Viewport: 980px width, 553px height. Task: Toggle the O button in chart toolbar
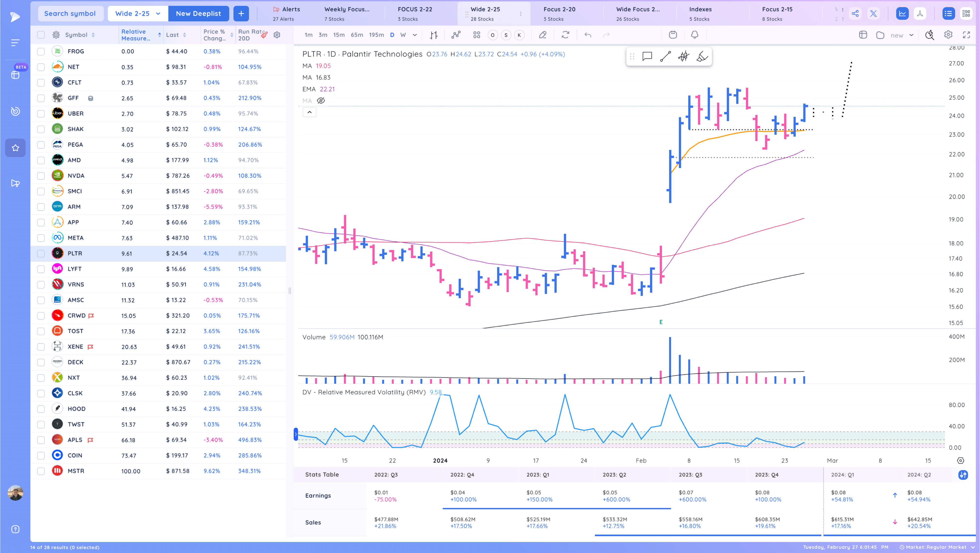coord(492,35)
